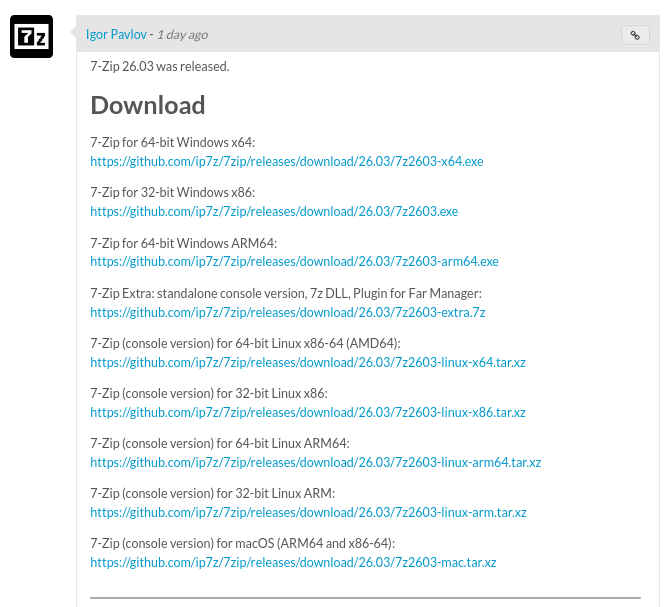Select the '7-Zip for 64-bit Windows ARM64:' label

[x=183, y=243]
